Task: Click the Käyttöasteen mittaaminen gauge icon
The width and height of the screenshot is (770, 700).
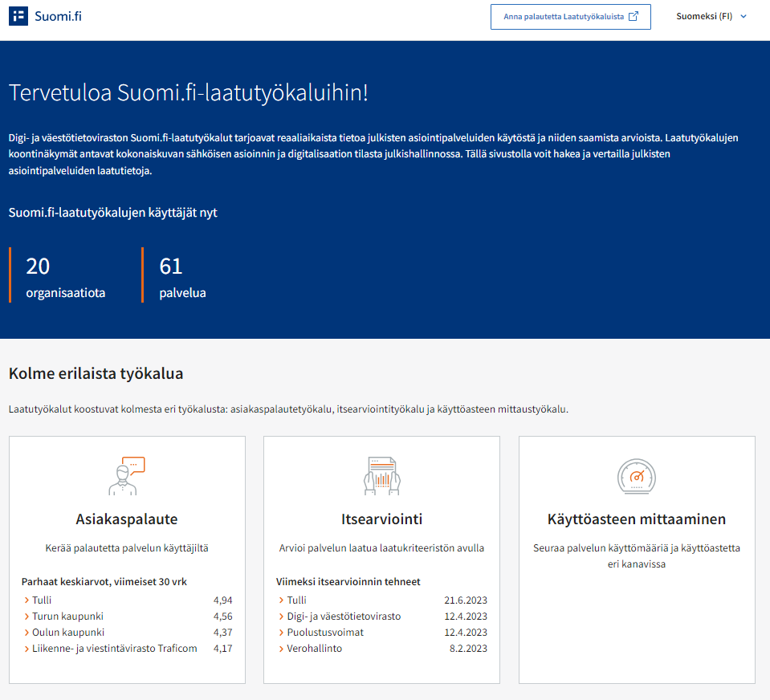Action: tap(636, 476)
